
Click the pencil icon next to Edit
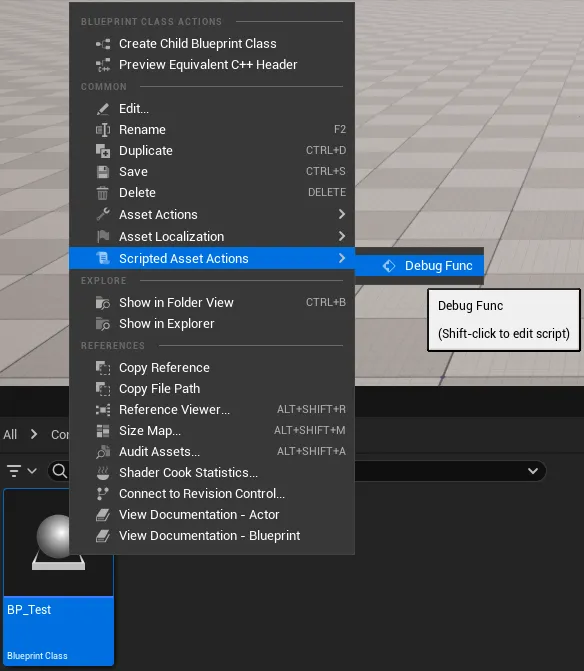pyautogui.click(x=103, y=109)
